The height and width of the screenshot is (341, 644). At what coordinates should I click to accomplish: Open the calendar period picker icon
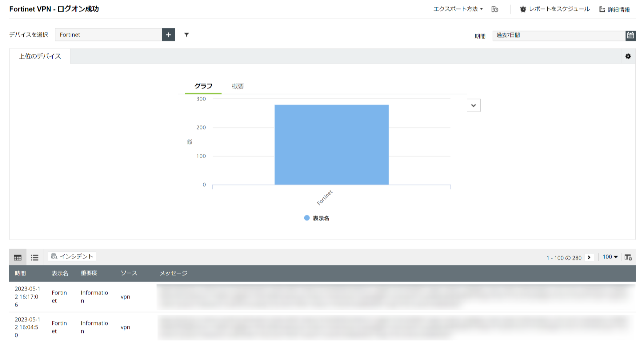coord(630,35)
